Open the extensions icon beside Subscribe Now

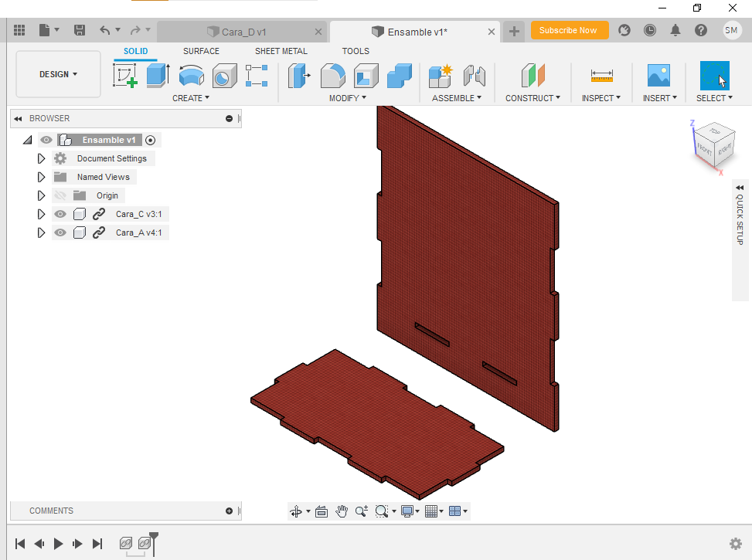point(624,30)
